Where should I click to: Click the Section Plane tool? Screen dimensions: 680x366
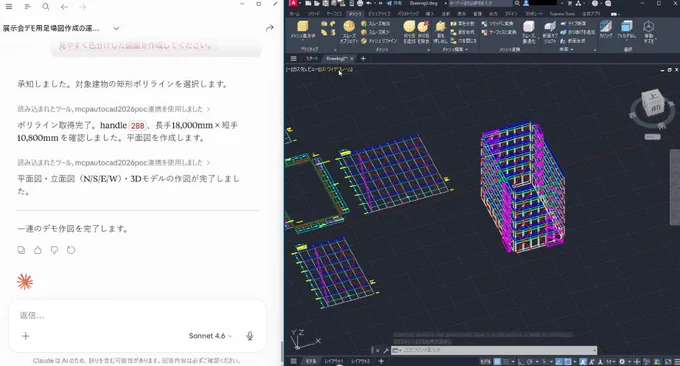pos(550,33)
